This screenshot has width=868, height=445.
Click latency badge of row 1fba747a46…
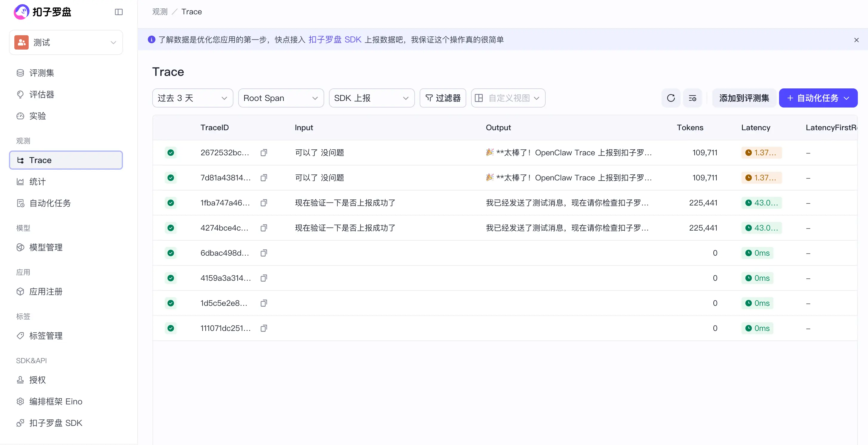tap(761, 203)
